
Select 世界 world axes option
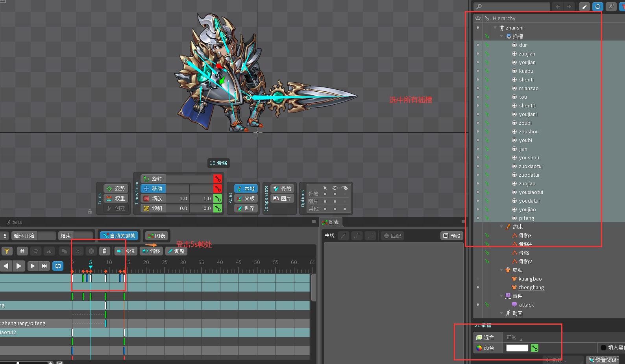pos(246,208)
